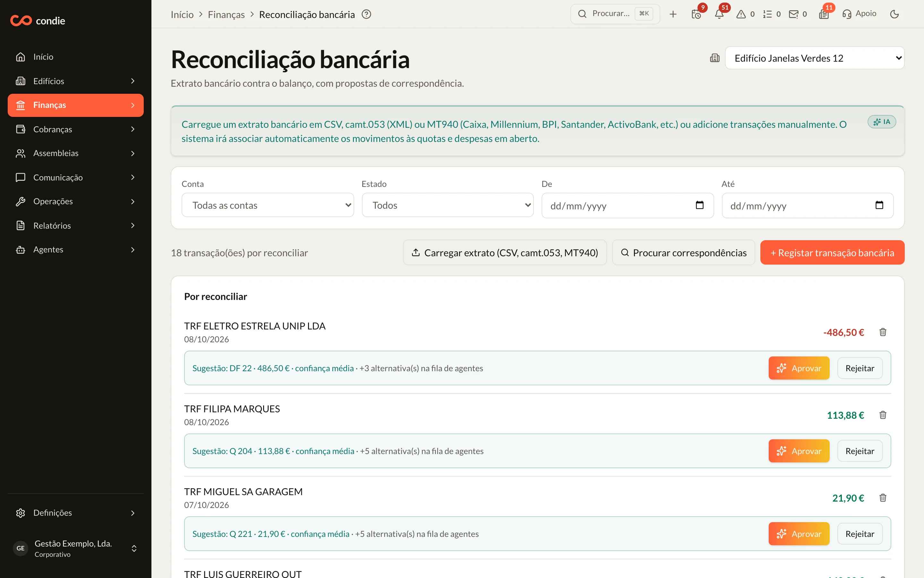Delete the TRF ELETRO ESTRELA transaction trash icon
This screenshot has height=578, width=924.
coord(883,332)
